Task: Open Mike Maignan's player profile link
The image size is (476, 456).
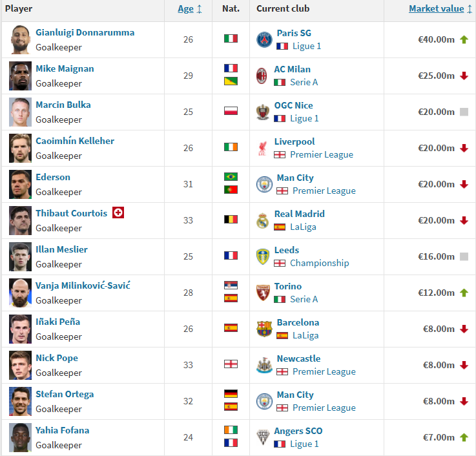Action: pyautogui.click(x=65, y=68)
